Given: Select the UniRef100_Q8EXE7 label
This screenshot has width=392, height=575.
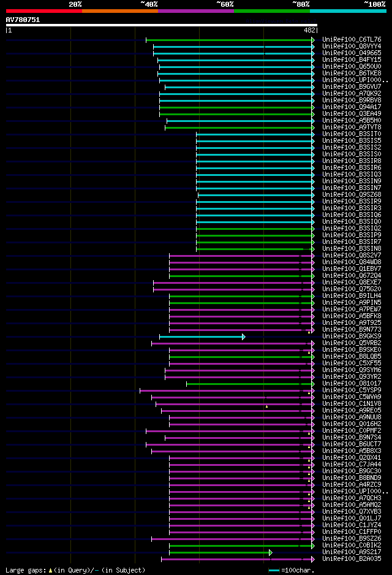Looking at the screenshot, I should 352,283.
